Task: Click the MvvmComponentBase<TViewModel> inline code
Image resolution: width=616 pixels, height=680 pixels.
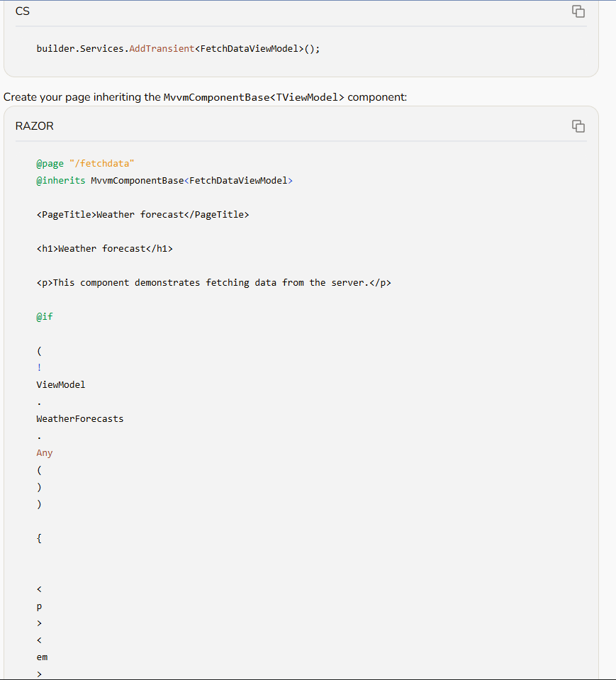Action: pyautogui.click(x=254, y=97)
